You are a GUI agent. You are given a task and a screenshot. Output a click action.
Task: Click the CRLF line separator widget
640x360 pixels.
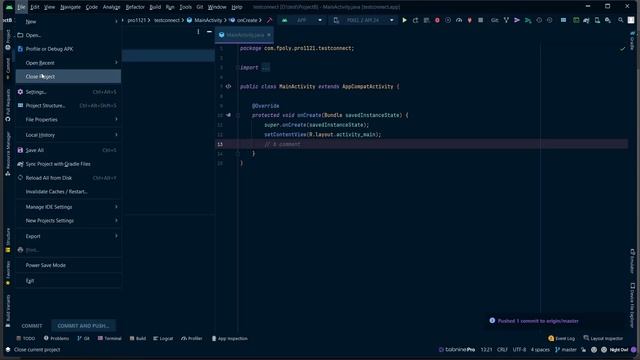[502, 350]
